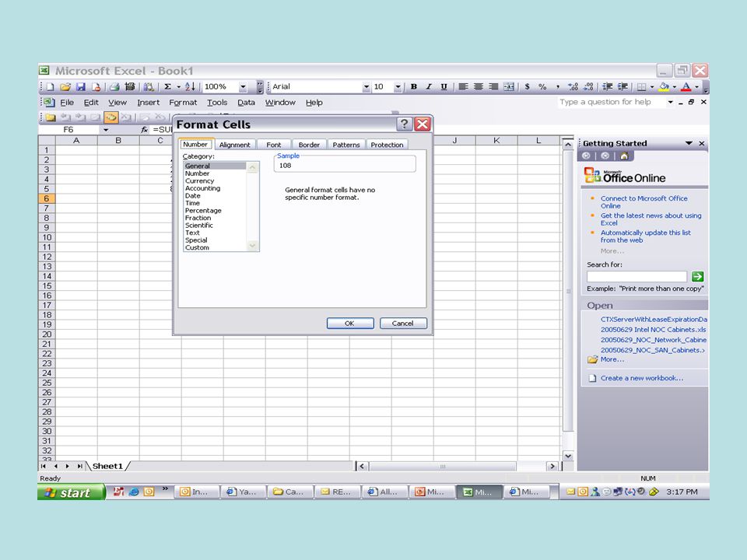Click the Sheet1 tab
Screen dimensions: 747x560
[x=107, y=466]
